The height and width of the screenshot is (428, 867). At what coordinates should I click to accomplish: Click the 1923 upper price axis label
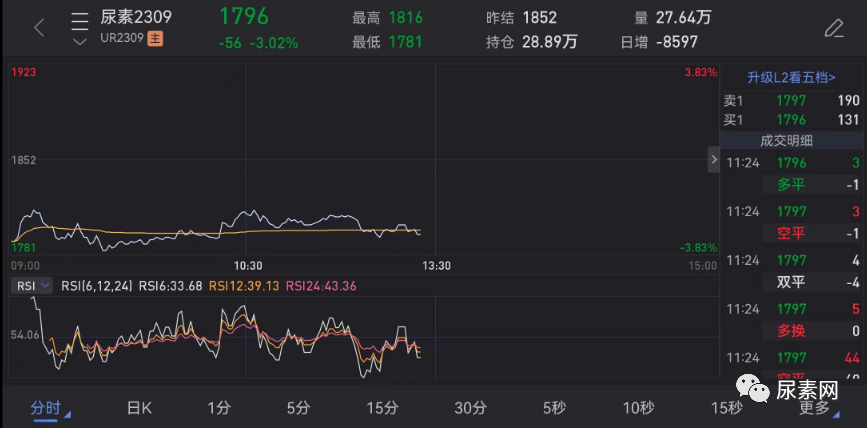[x=24, y=72]
